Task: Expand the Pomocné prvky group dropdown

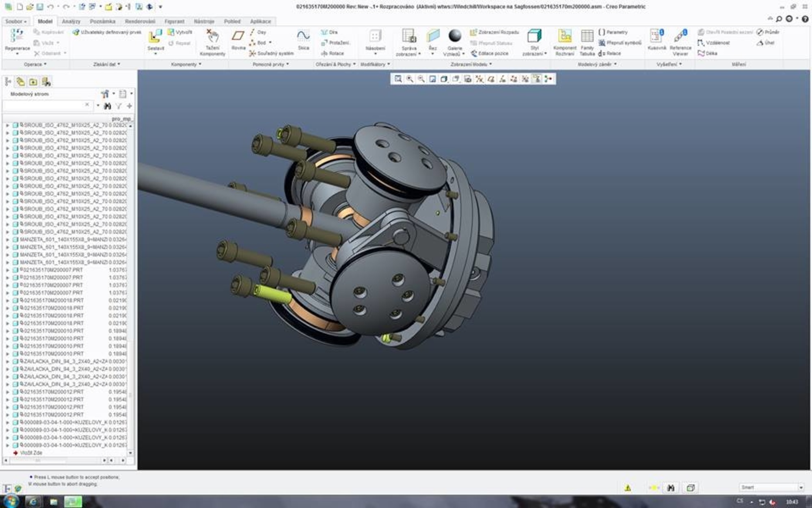Action: click(x=270, y=64)
